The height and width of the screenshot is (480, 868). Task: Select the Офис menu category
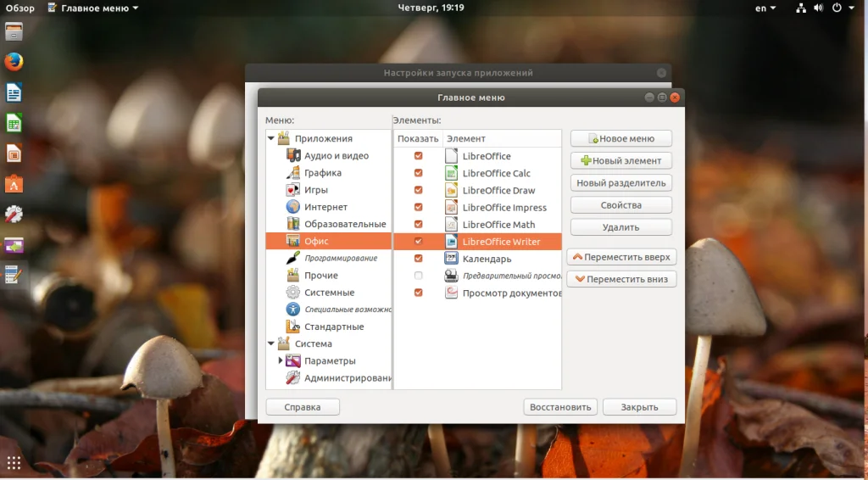[329, 241]
